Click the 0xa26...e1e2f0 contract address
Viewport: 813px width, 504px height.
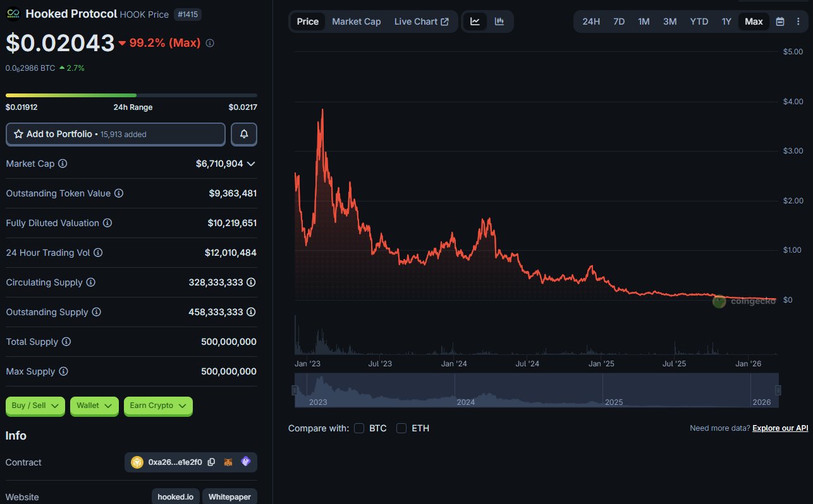175,462
